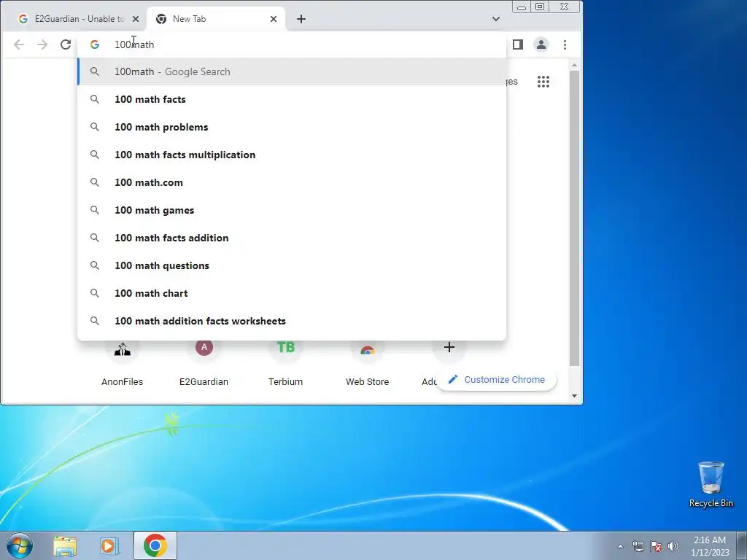Click search icon beside 100 math games
747x560 pixels.
(x=95, y=210)
